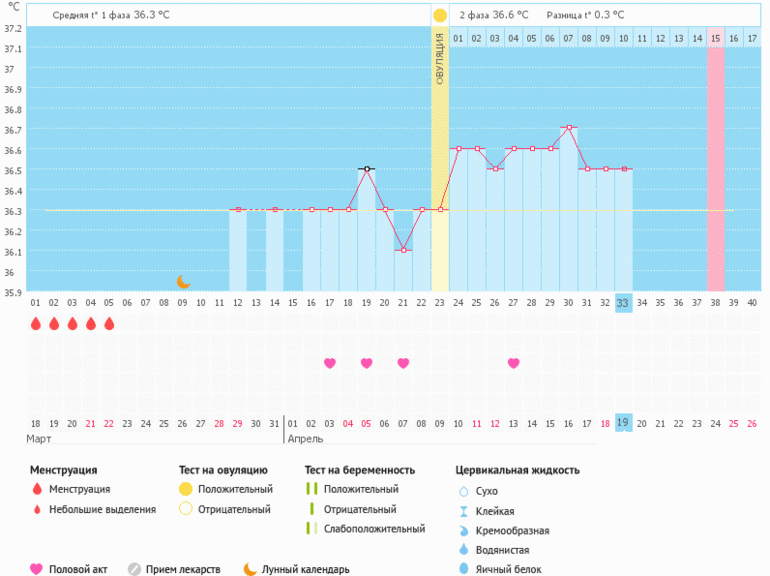Click the crescent moon icon on cycle day 09

(x=183, y=282)
